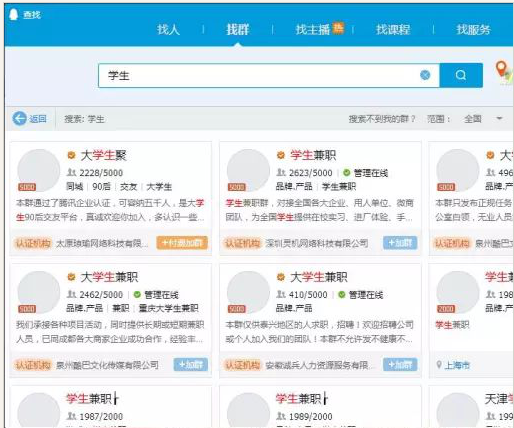Image resolution: width=514 pixels, height=428 pixels.
Task: Click the green 管理在线 icon beside 410/5000
Action: [342, 294]
